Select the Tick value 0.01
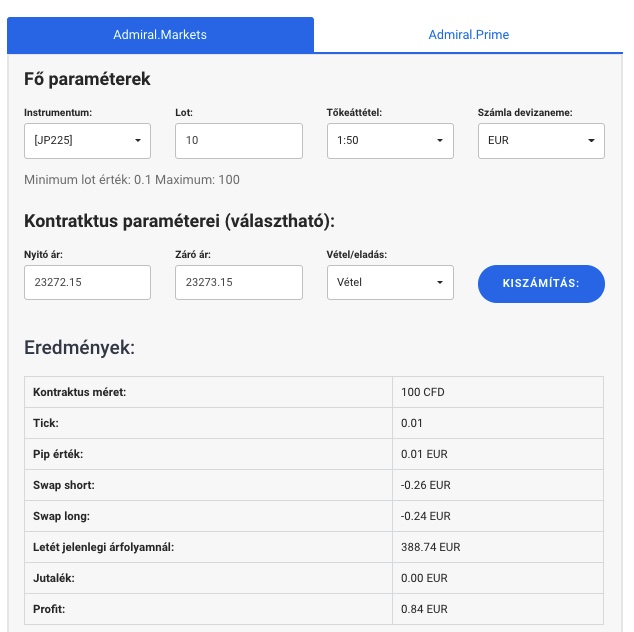 tap(412, 423)
